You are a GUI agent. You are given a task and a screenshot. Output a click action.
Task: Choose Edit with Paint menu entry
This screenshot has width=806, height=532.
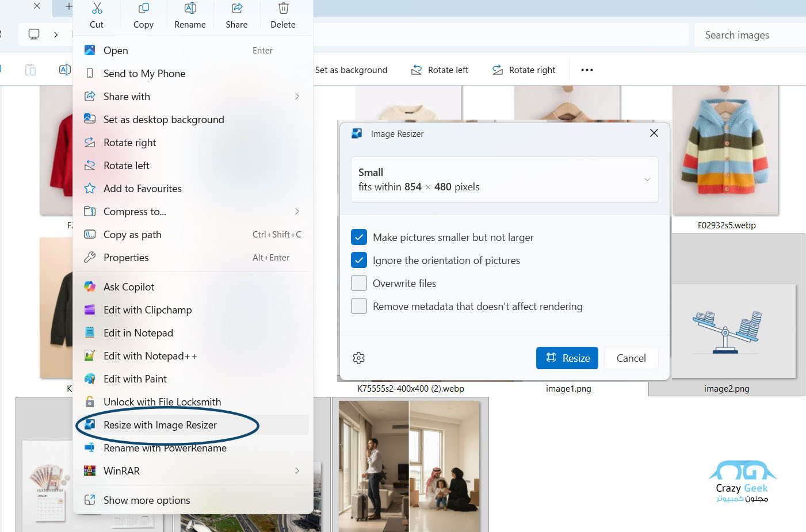[x=135, y=379]
